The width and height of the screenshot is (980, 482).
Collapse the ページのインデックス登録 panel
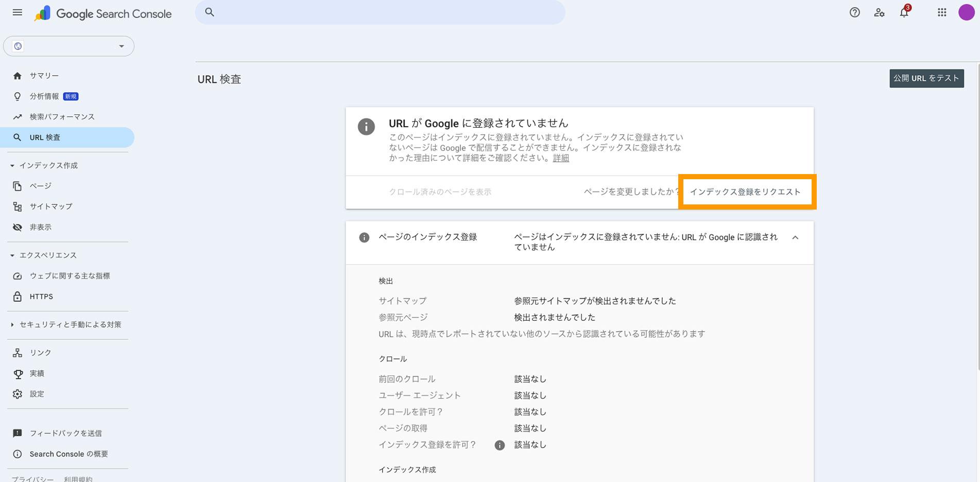coord(795,237)
